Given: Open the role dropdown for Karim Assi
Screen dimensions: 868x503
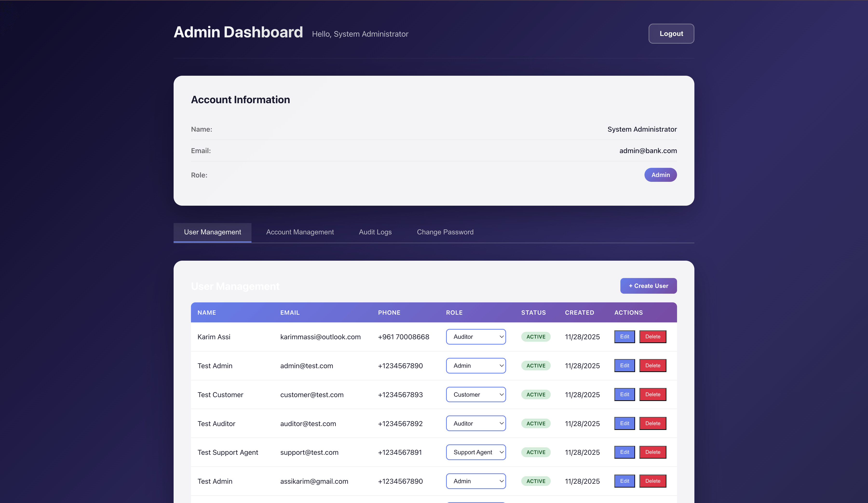Looking at the screenshot, I should (476, 337).
